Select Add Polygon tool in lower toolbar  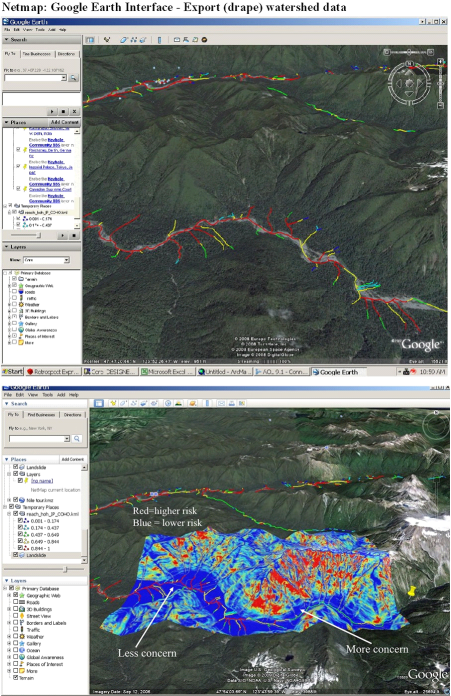(123, 403)
